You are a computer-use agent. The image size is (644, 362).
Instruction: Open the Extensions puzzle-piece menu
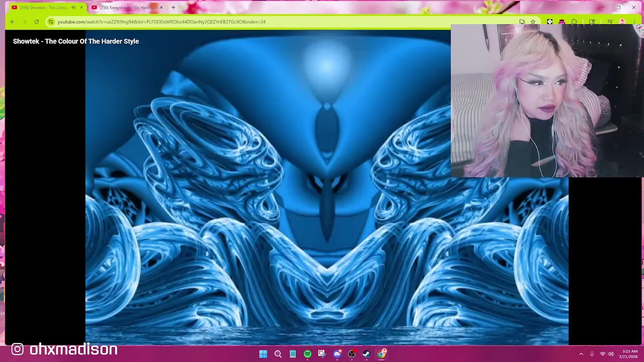point(574,22)
